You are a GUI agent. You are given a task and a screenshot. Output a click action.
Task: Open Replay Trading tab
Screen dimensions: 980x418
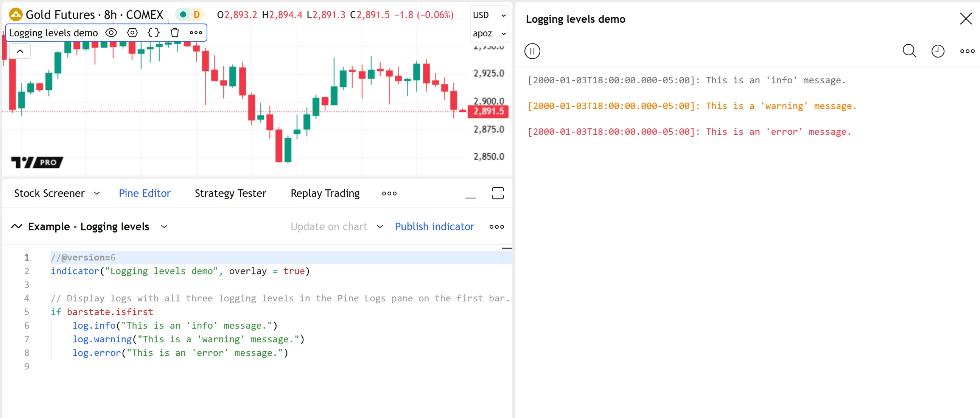tap(325, 193)
